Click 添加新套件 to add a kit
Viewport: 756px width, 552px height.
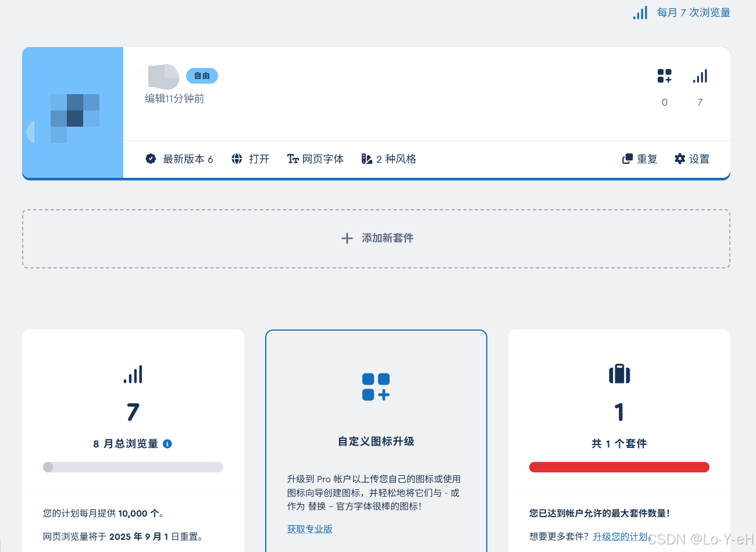point(376,238)
